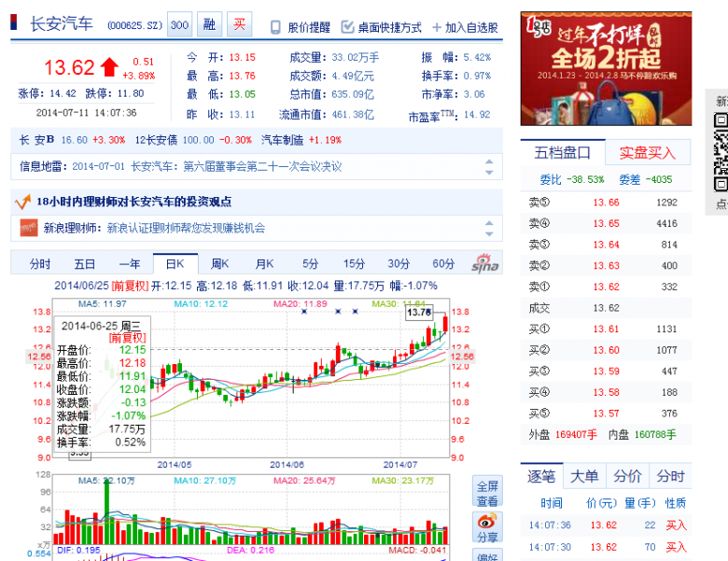The height and width of the screenshot is (561, 728).
Task: Select the 5分 chart tab
Action: pos(310,264)
